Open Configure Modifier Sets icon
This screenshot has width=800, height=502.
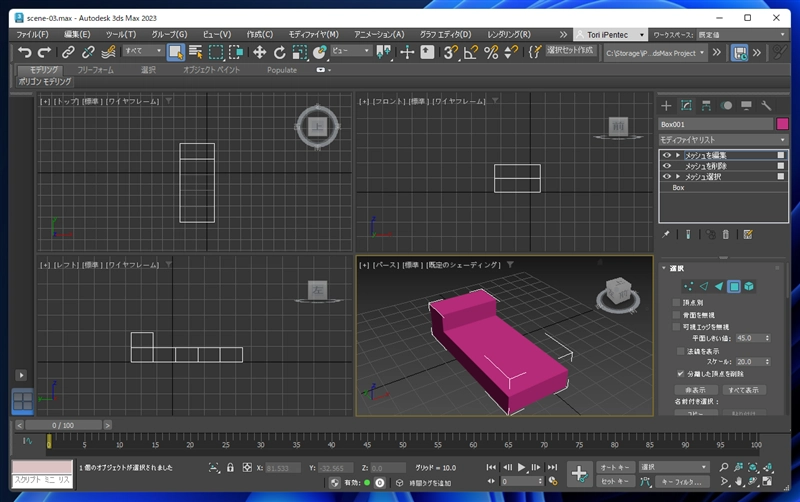748,234
